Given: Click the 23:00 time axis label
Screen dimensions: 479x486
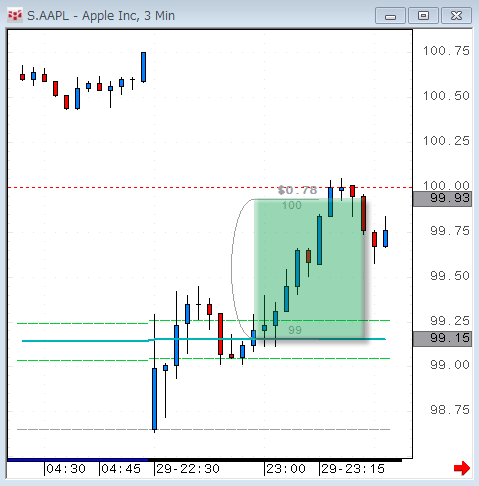Looking at the screenshot, I should point(286,469).
